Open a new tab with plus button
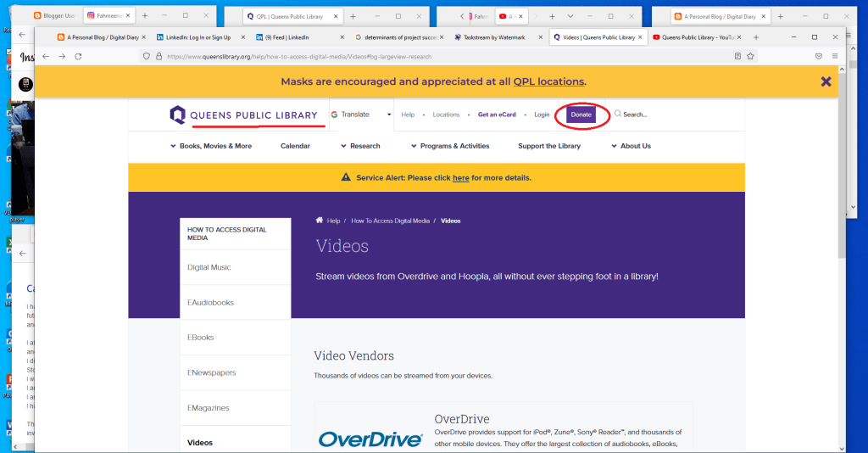The height and width of the screenshot is (453, 868). point(755,37)
